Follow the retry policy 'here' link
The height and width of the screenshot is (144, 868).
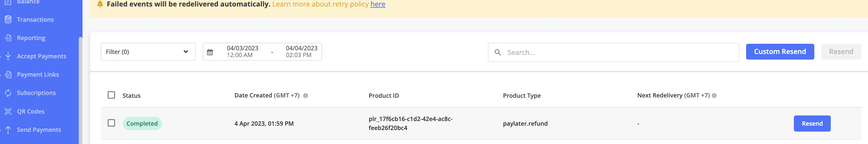point(378,4)
